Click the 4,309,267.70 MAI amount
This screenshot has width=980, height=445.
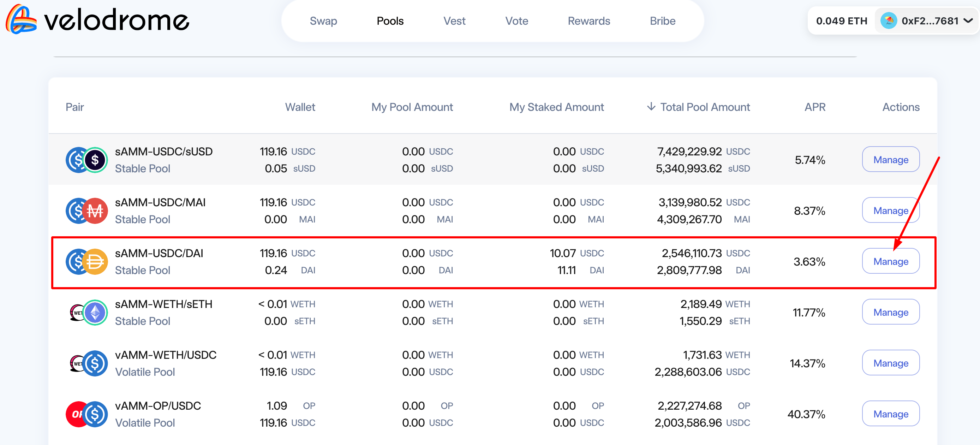[x=704, y=220]
